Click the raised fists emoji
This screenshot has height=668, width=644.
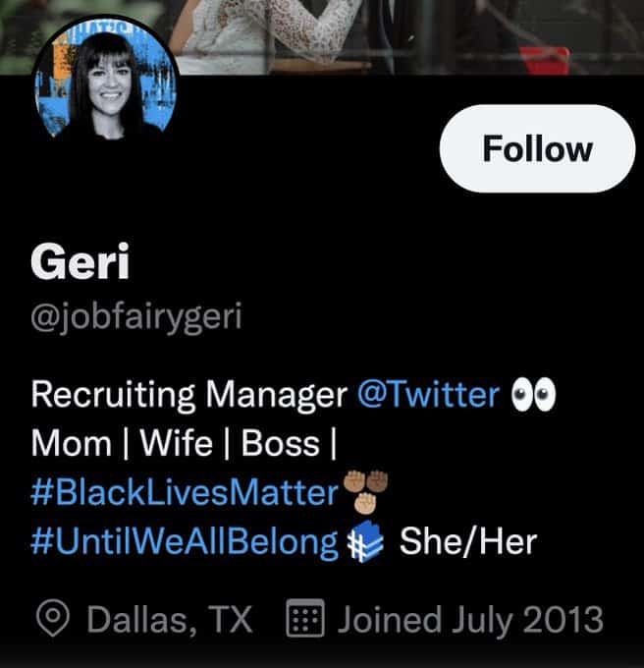click(365, 491)
